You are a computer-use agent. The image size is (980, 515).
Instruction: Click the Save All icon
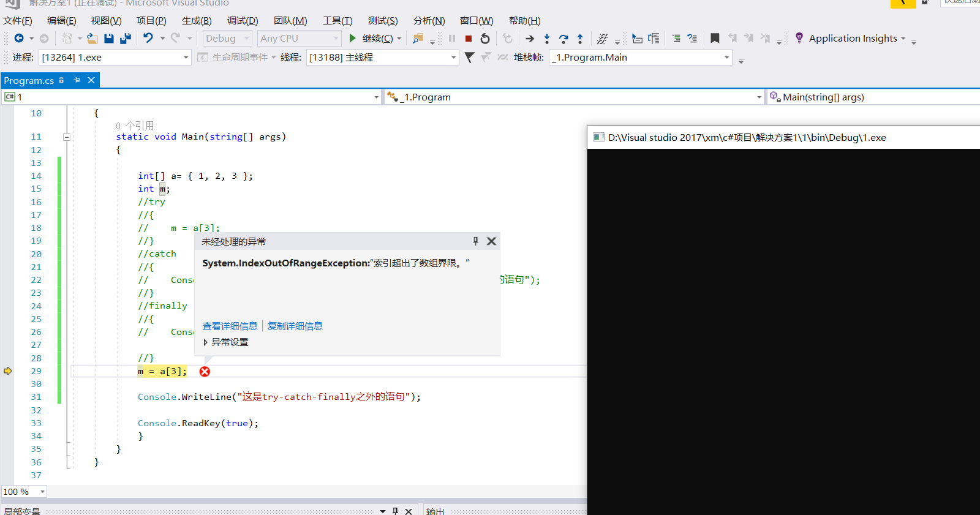click(x=126, y=39)
